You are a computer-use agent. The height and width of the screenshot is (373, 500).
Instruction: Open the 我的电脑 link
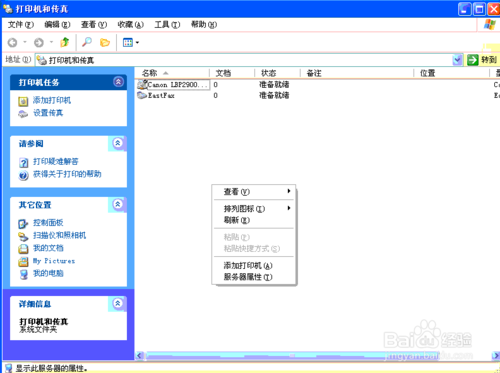(x=48, y=273)
